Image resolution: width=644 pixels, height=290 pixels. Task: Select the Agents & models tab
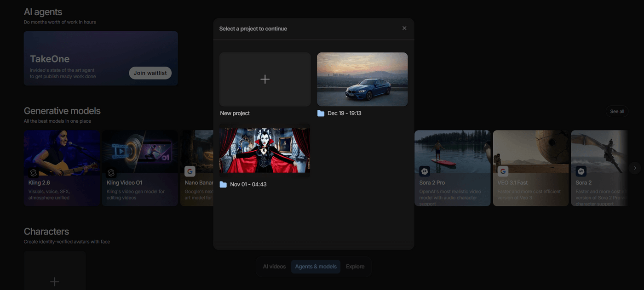pos(316,267)
